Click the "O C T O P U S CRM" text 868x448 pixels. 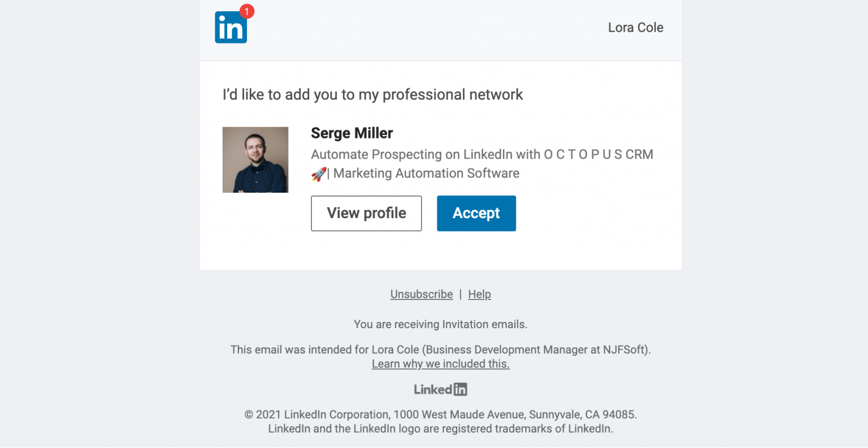[598, 154]
